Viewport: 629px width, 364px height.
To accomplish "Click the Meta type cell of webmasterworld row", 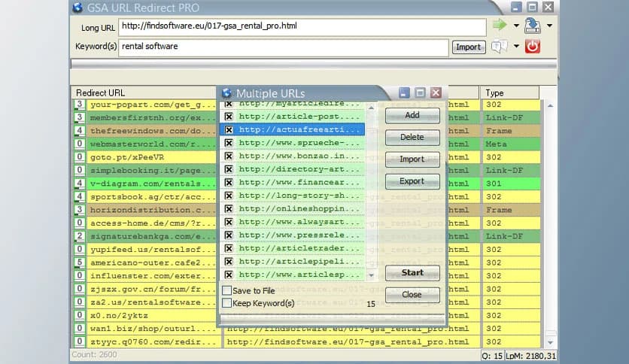I will [510, 144].
